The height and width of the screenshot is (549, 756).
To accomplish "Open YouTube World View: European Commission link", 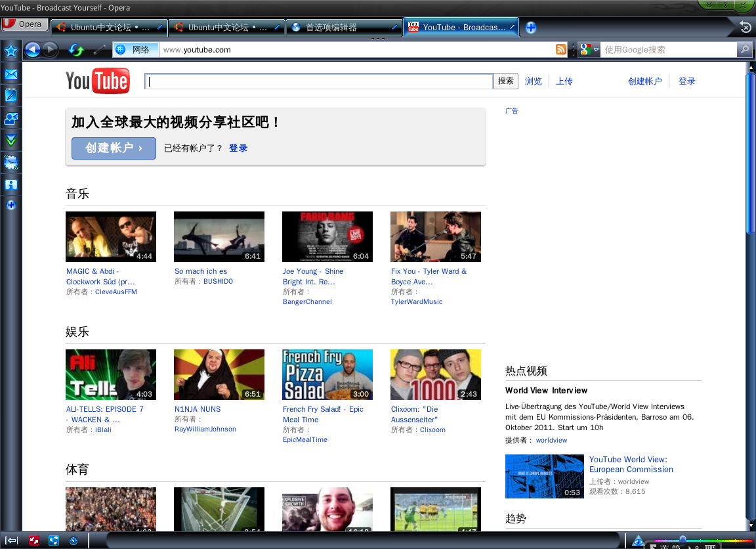I will pyautogui.click(x=631, y=464).
